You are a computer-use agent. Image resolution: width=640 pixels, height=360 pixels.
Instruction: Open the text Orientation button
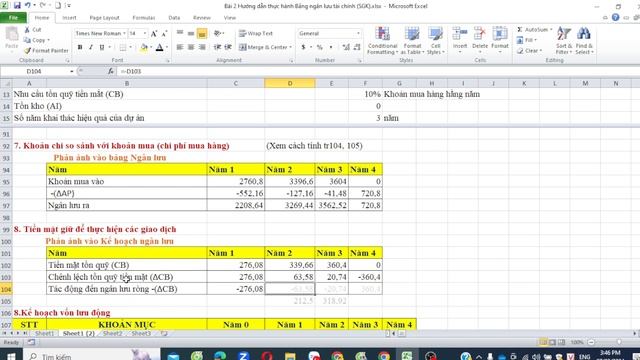tap(218, 33)
